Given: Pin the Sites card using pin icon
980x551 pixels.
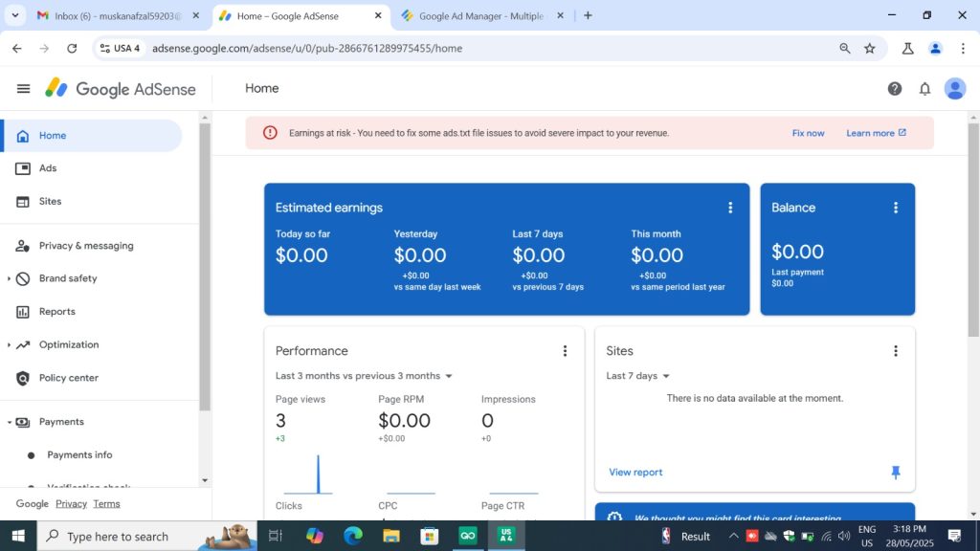Looking at the screenshot, I should pos(896,473).
